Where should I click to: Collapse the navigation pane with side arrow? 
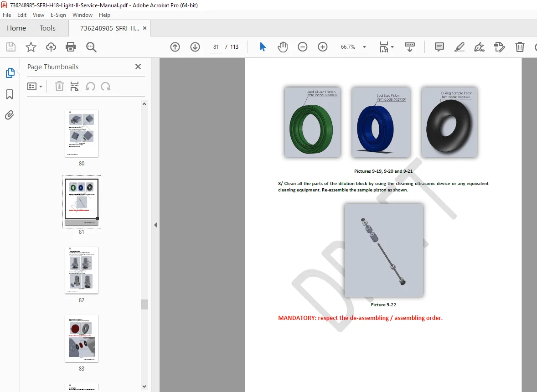click(155, 225)
